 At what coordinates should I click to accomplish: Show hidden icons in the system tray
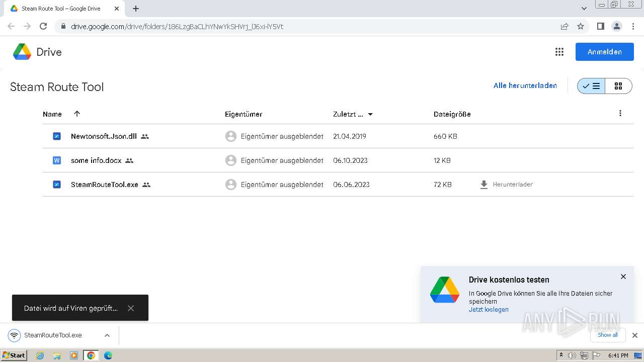[561, 355]
